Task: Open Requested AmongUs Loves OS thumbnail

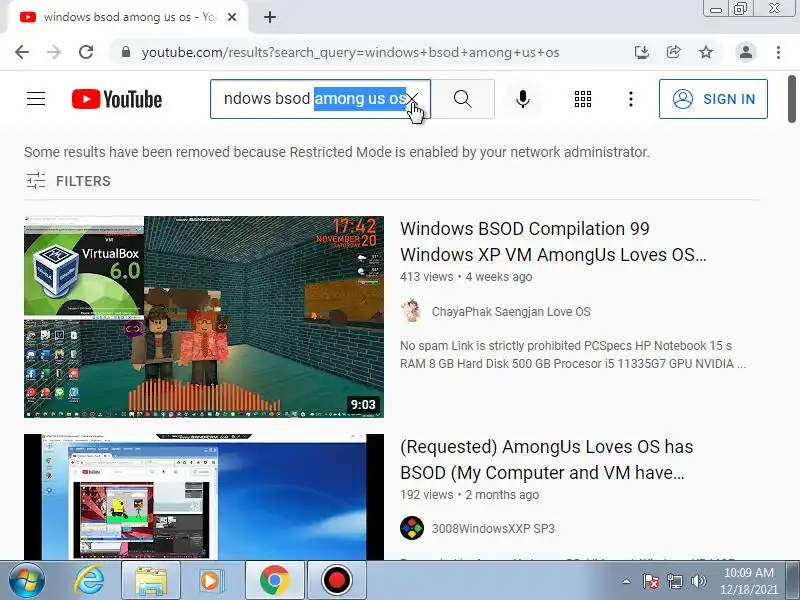Action: (204, 497)
